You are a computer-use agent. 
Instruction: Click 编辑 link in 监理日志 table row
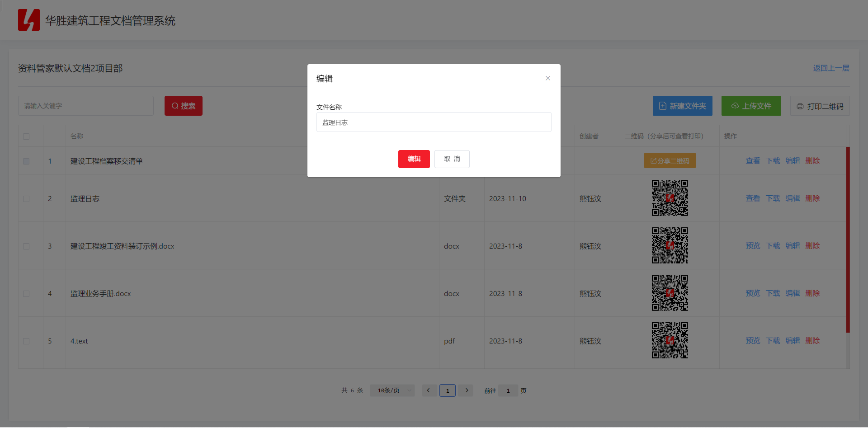tap(793, 198)
